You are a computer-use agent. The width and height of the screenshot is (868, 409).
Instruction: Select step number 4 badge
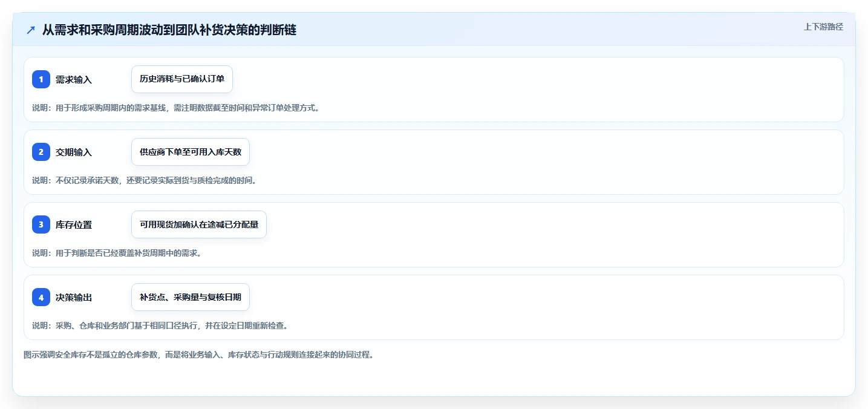[41, 297]
